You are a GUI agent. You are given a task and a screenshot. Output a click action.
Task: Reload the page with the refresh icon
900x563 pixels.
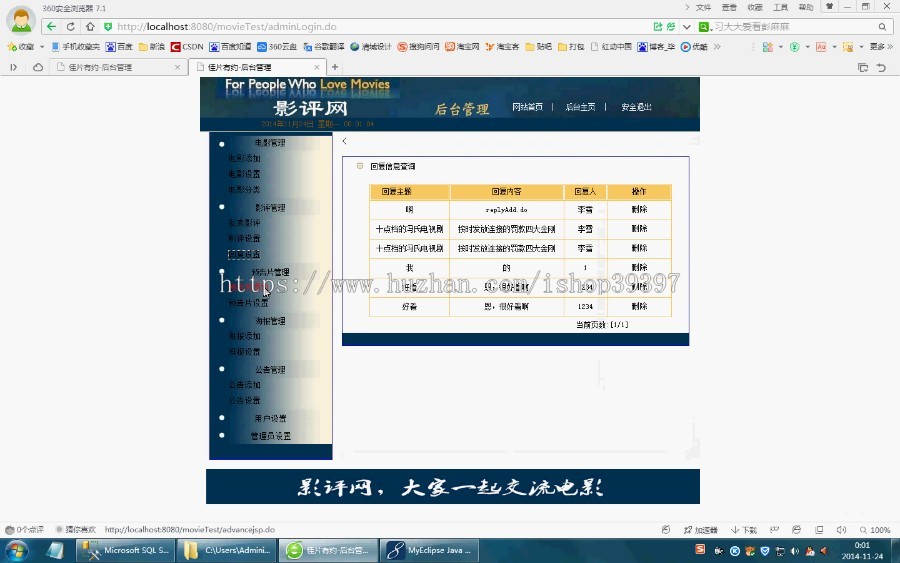tap(71, 26)
